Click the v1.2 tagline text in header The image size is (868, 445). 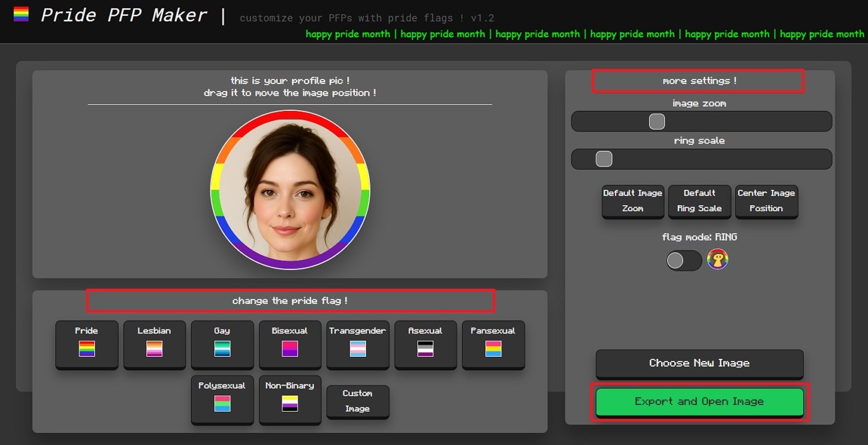[x=367, y=18]
